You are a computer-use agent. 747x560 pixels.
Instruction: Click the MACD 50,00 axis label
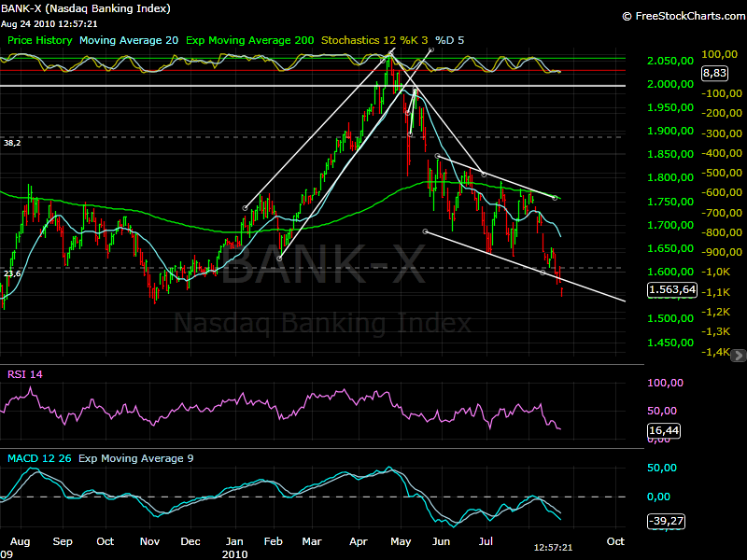[662, 469]
